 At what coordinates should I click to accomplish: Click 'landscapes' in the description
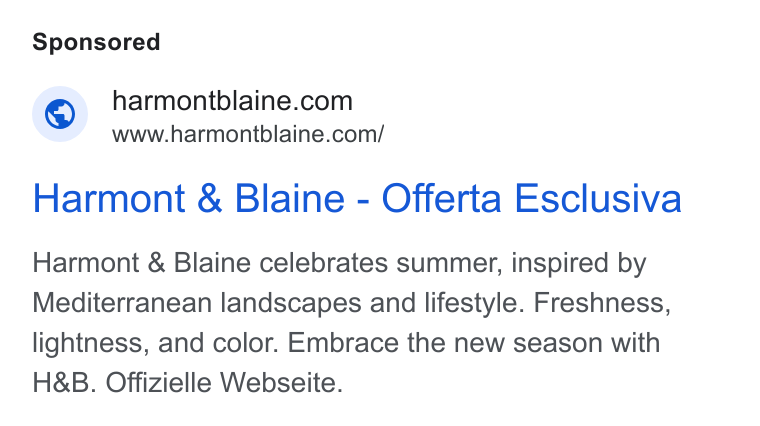click(x=291, y=304)
